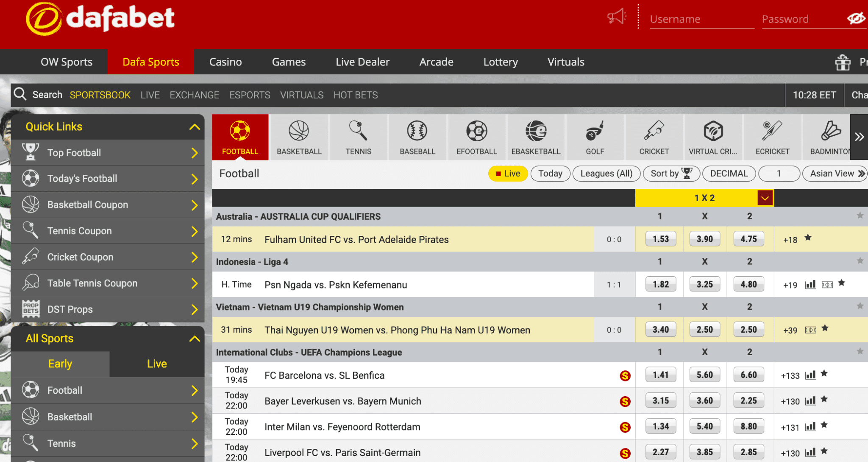
Task: Select the 3.25 draw odds for Psn Ngada
Action: pyautogui.click(x=704, y=284)
